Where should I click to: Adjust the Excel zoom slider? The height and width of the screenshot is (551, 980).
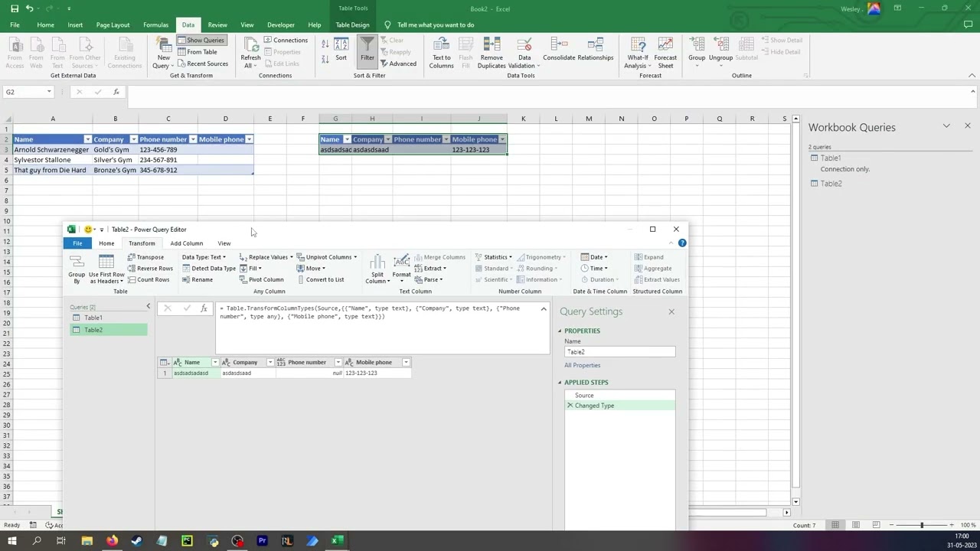pyautogui.click(x=922, y=525)
